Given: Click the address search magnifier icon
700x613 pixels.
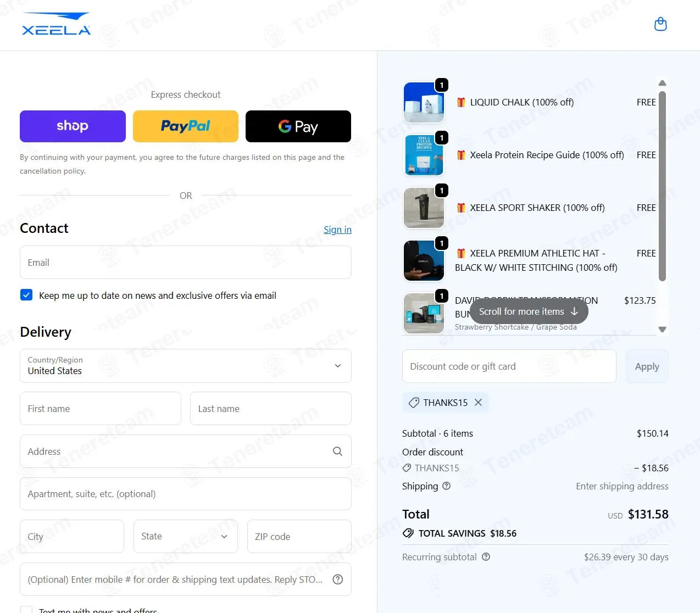Looking at the screenshot, I should point(338,452).
